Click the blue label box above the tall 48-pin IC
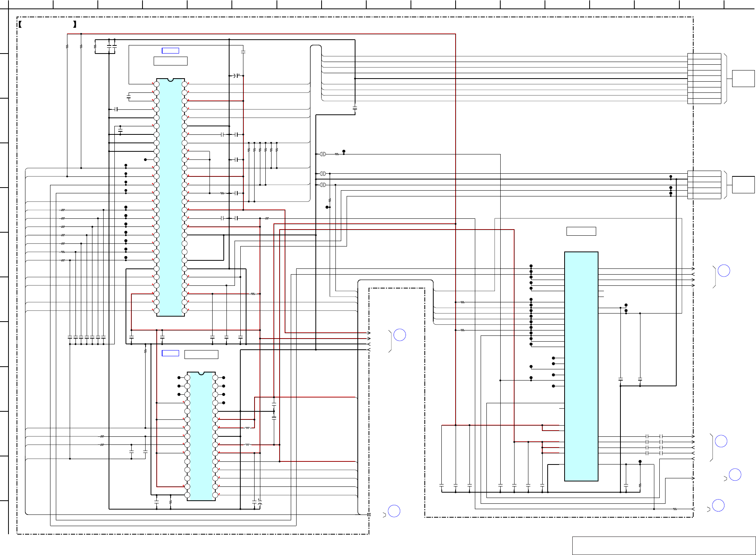Screen dimensions: 756x555 pyautogui.click(x=170, y=50)
